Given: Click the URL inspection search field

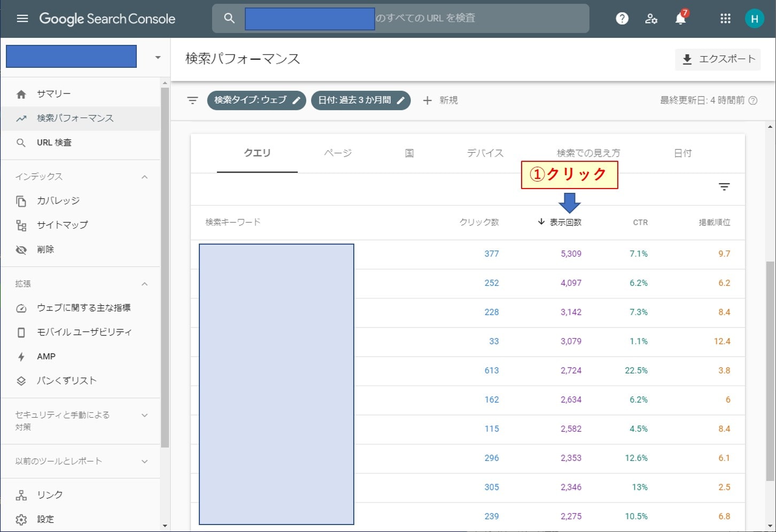Looking at the screenshot, I should click(x=401, y=18).
